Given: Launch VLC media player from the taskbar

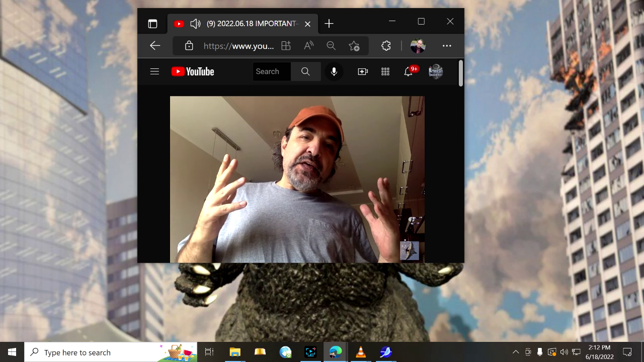Looking at the screenshot, I should (x=361, y=352).
